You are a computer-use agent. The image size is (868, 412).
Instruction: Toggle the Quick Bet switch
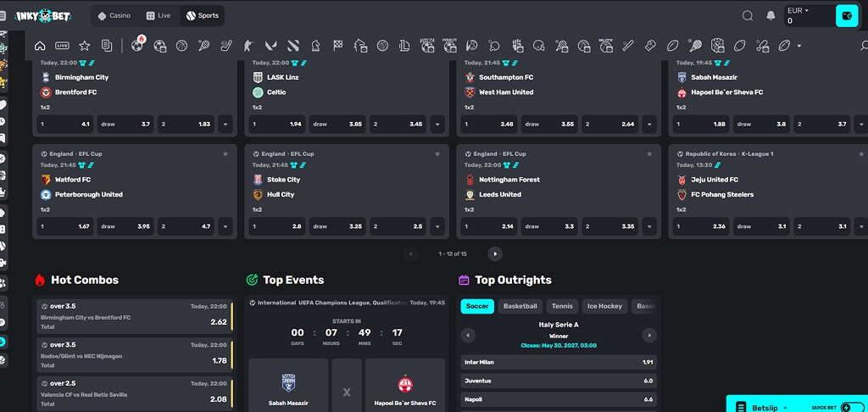coord(853,407)
